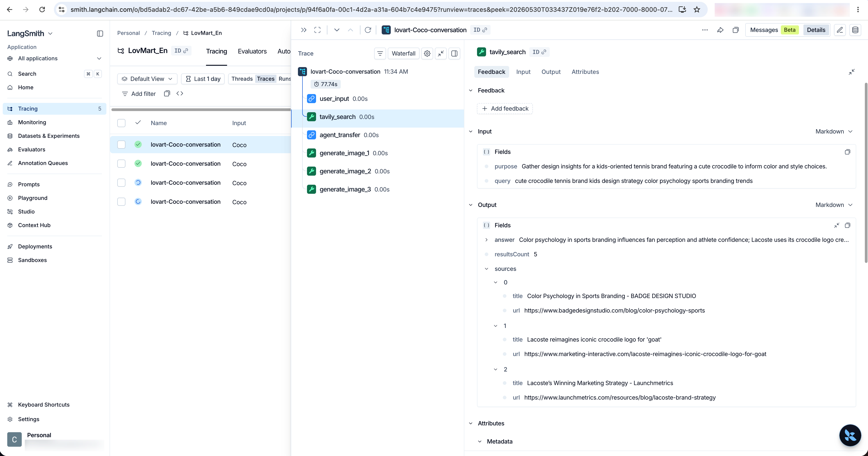Viewport: 868px width, 456px height.
Task: Open the trace filter icon
Action: pyautogui.click(x=380, y=53)
